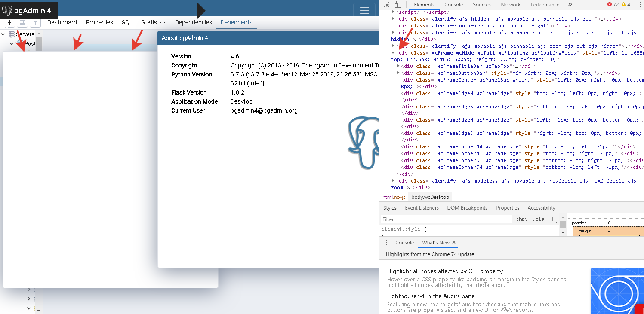Click the Filtered Rows funnel icon
Viewport: 644px width, 314px height.
(x=35, y=23)
